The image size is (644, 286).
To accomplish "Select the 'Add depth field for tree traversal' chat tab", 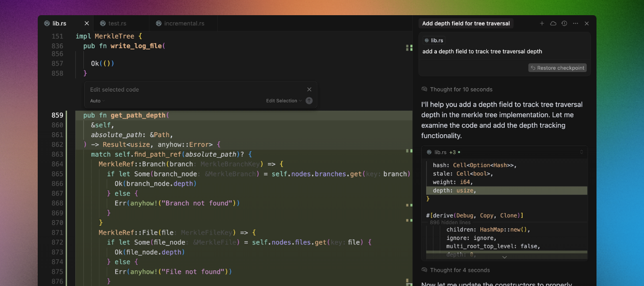I will point(466,24).
